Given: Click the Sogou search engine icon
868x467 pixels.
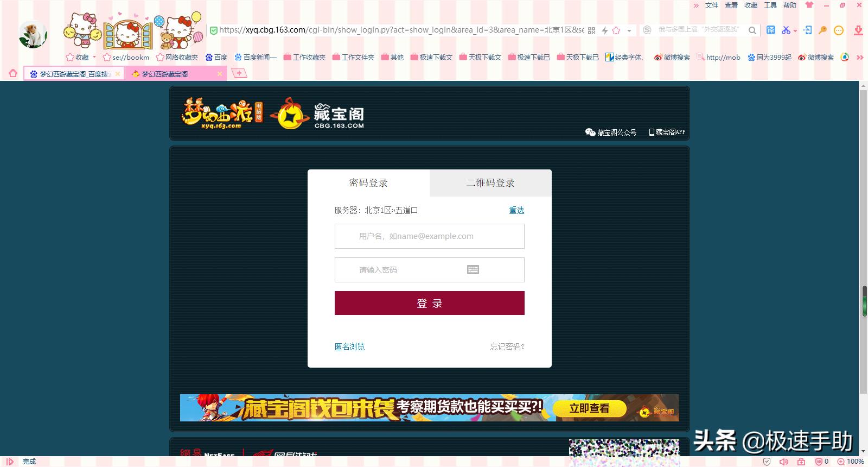Looking at the screenshot, I should 647,30.
